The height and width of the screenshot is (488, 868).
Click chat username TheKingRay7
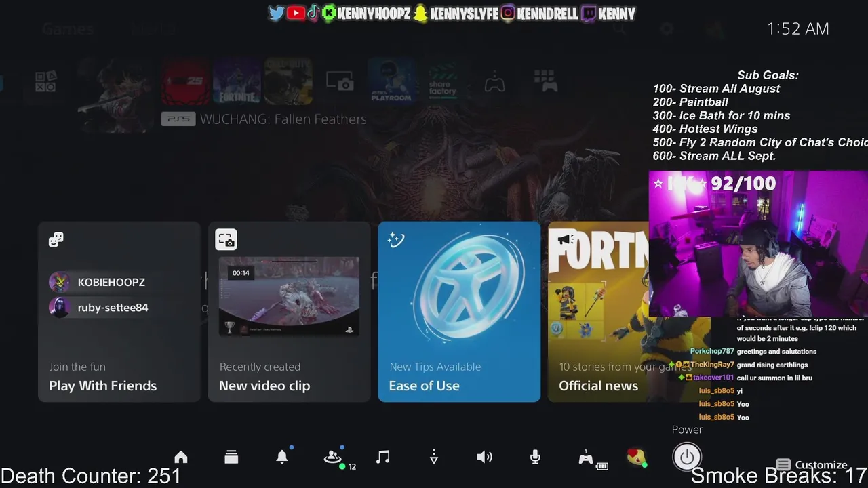click(x=712, y=365)
